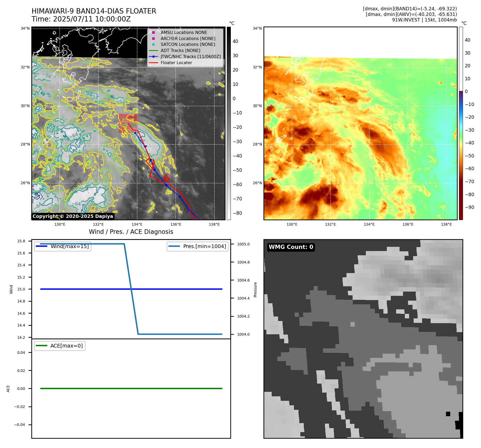
Task: Click the 136°E label under left map
Action: (x=176, y=224)
